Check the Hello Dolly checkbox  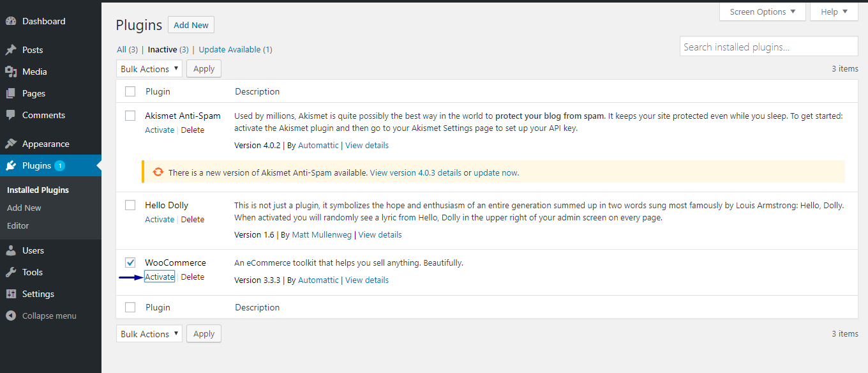tap(130, 205)
